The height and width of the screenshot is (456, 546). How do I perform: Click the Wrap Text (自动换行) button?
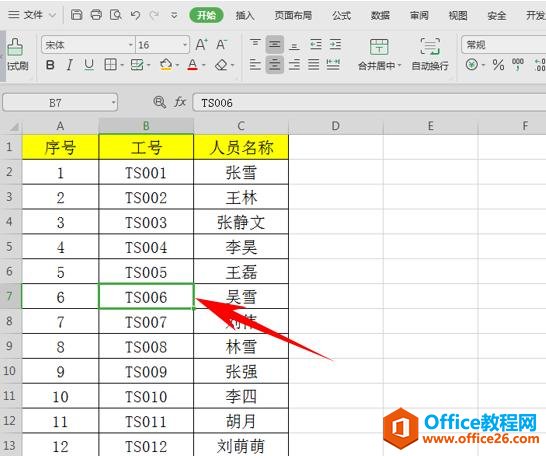430,54
